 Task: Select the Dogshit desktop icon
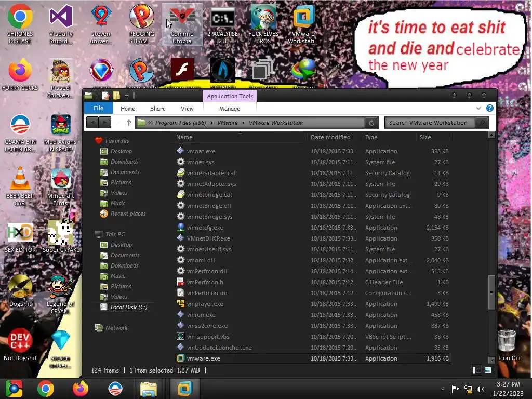20,291
